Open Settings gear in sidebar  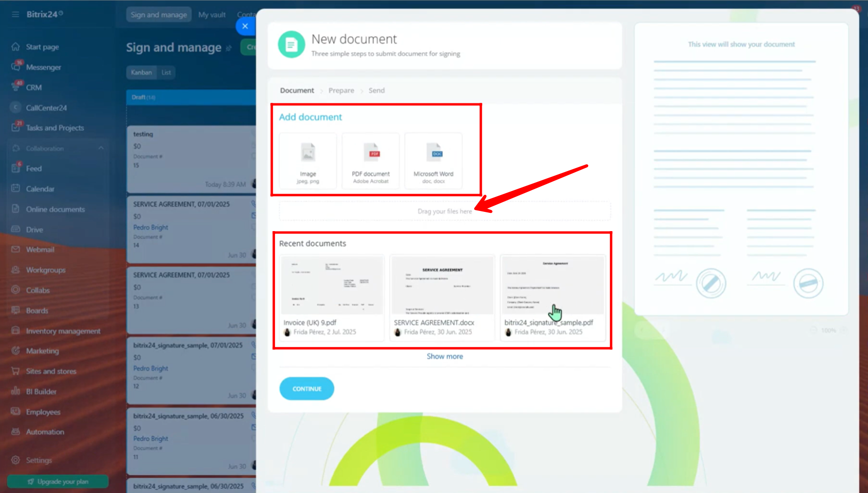coord(16,460)
